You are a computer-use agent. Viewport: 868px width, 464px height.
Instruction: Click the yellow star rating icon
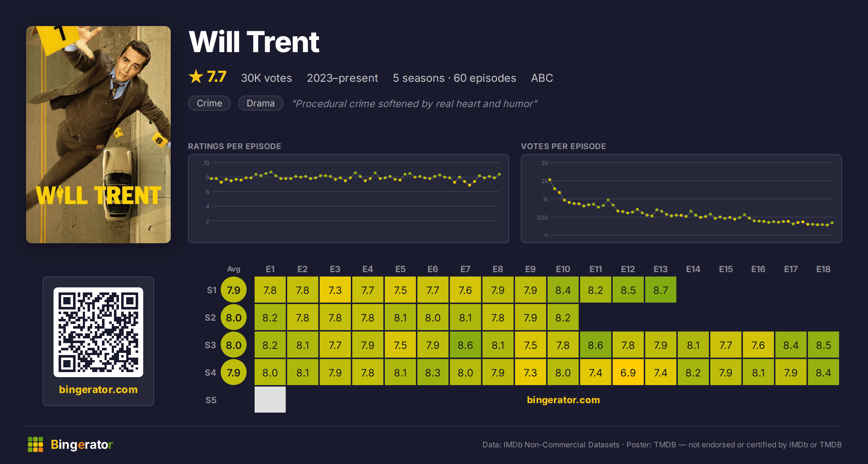pyautogui.click(x=196, y=76)
